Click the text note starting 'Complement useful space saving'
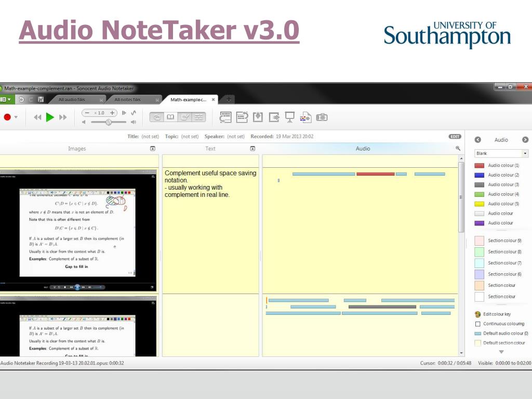 click(x=210, y=183)
